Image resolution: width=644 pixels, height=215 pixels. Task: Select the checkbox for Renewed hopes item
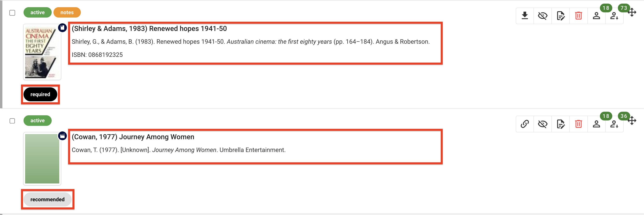(x=12, y=12)
